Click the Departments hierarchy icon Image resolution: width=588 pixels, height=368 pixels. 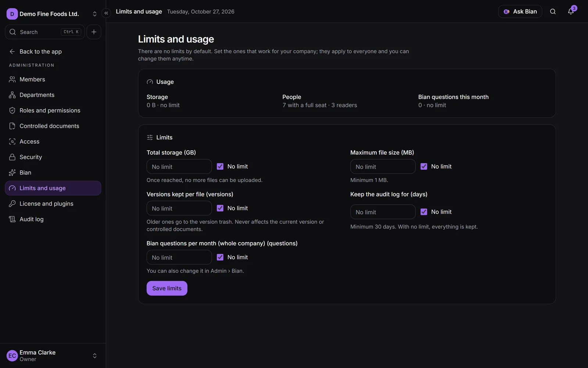12,95
